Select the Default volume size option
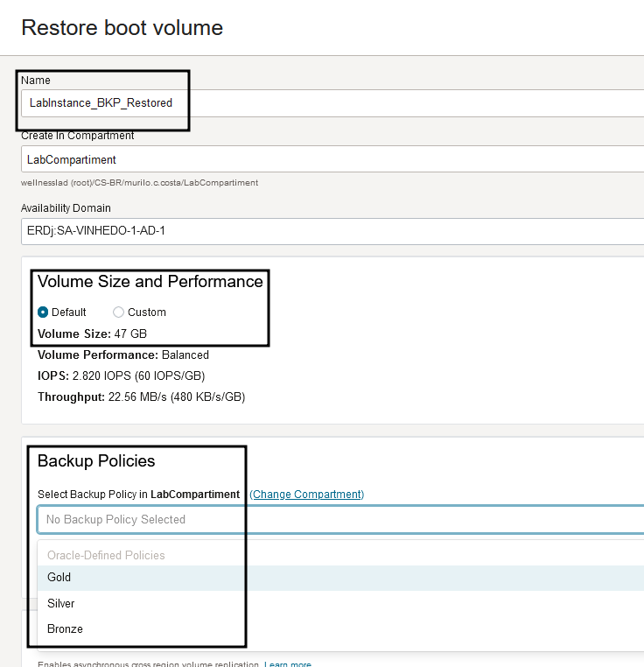This screenshot has height=667, width=644. (43, 312)
